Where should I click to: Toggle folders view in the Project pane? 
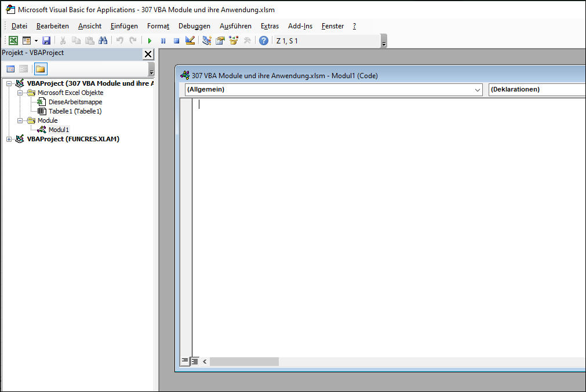pos(41,69)
